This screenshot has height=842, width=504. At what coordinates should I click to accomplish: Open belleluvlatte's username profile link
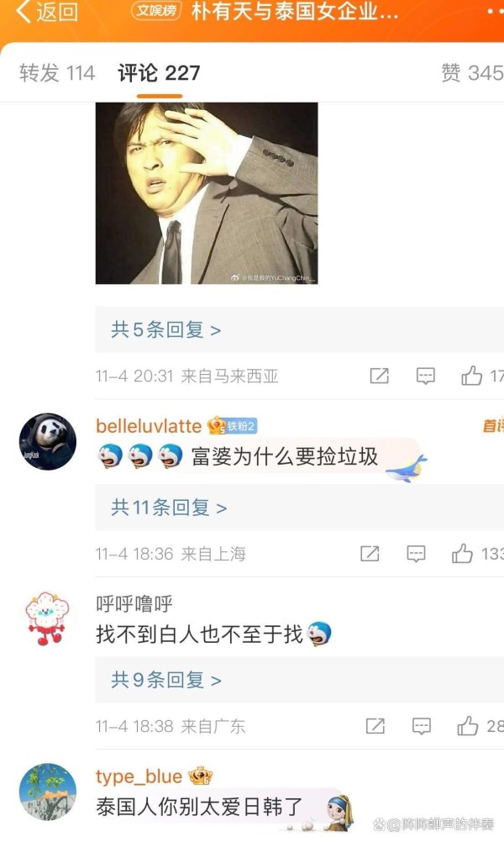coord(149,426)
